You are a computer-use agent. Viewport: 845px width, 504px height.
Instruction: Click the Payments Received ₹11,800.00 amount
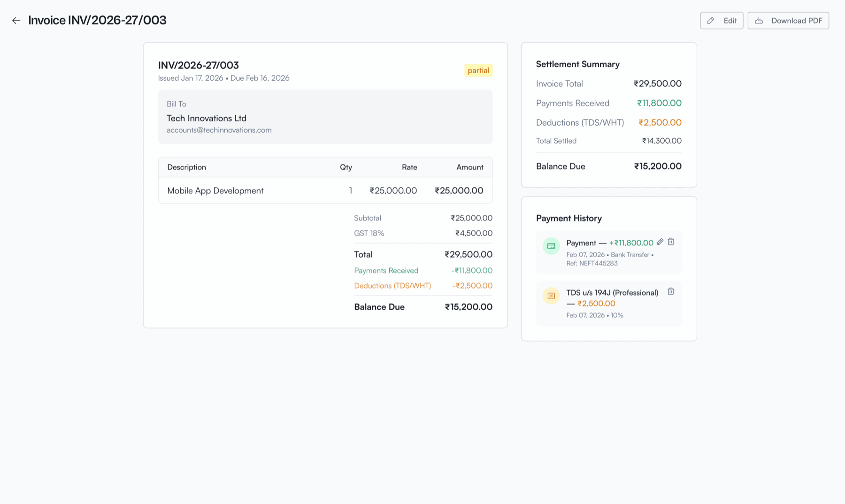659,103
